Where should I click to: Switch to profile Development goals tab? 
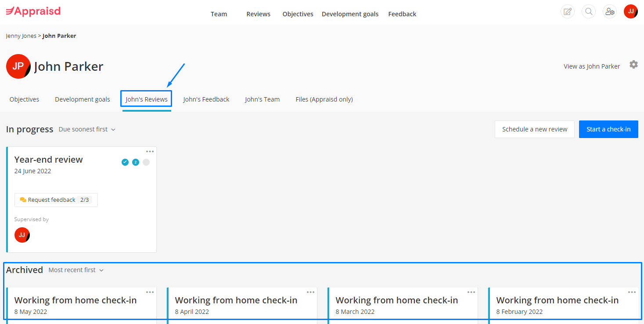[x=83, y=99]
